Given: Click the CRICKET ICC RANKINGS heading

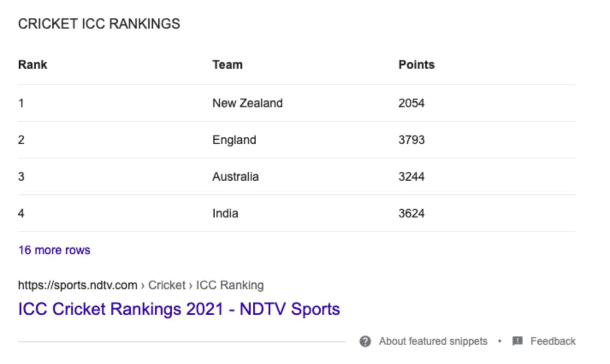Looking at the screenshot, I should pos(99,24).
